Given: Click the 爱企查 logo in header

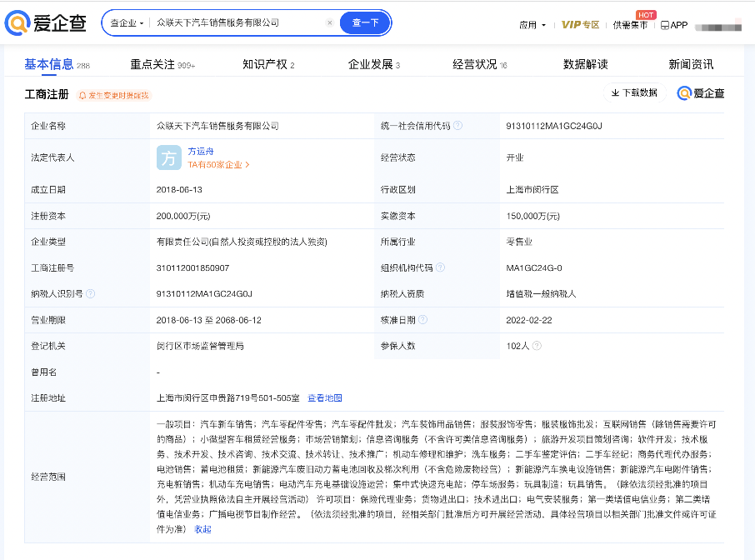Looking at the screenshot, I should [46, 22].
